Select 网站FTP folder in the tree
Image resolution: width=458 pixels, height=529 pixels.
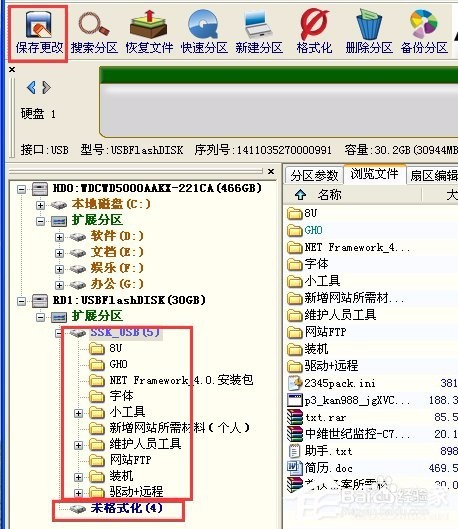click(x=131, y=461)
